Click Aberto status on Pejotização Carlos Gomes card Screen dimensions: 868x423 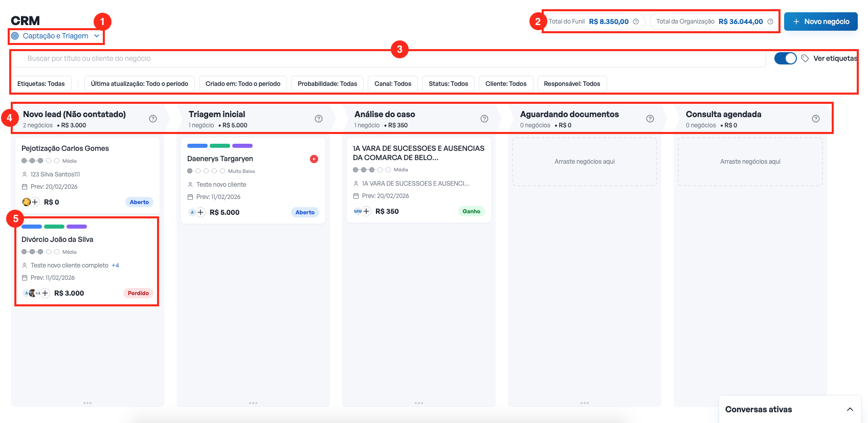click(x=139, y=202)
